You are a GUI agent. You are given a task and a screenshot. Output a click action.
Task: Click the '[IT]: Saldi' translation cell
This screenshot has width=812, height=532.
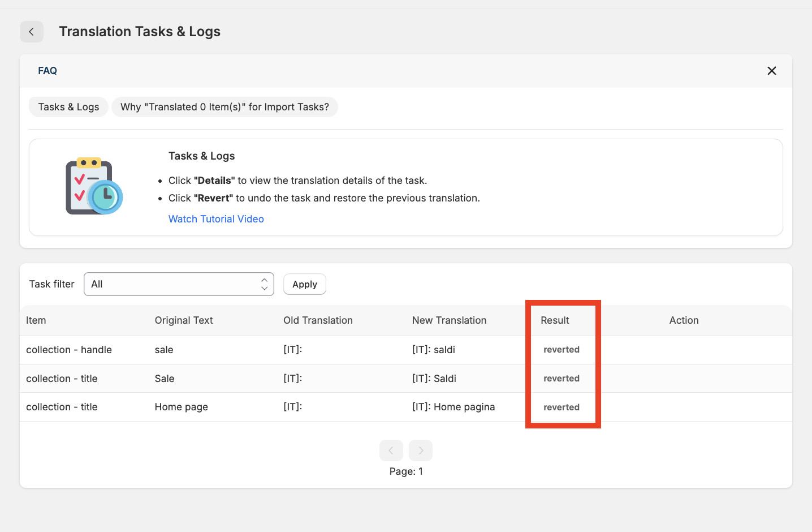pyautogui.click(x=434, y=379)
